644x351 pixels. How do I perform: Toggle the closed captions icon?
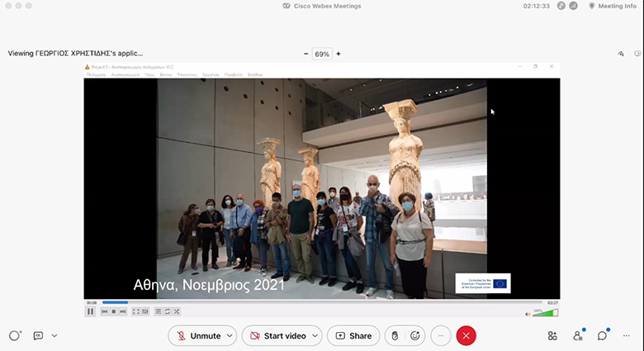(38, 336)
